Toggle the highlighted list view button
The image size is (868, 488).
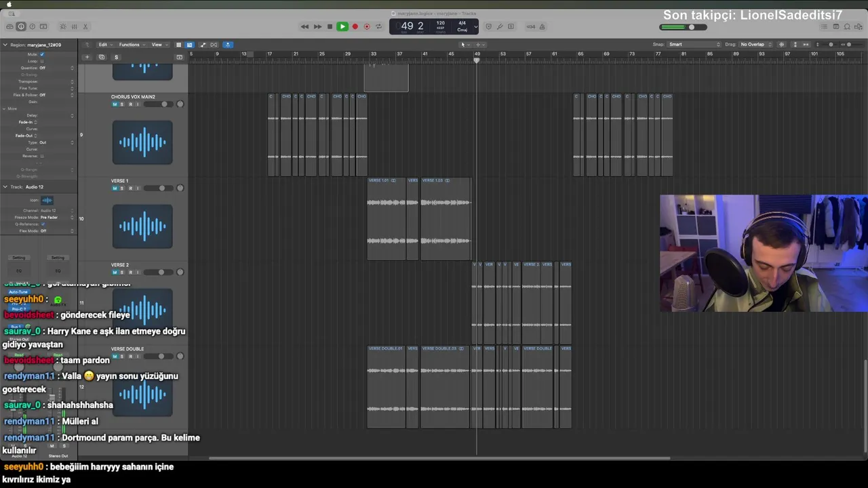point(189,45)
